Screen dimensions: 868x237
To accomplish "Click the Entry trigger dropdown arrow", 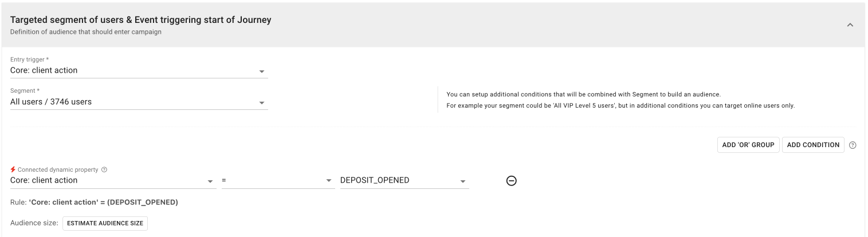I will 262,72.
